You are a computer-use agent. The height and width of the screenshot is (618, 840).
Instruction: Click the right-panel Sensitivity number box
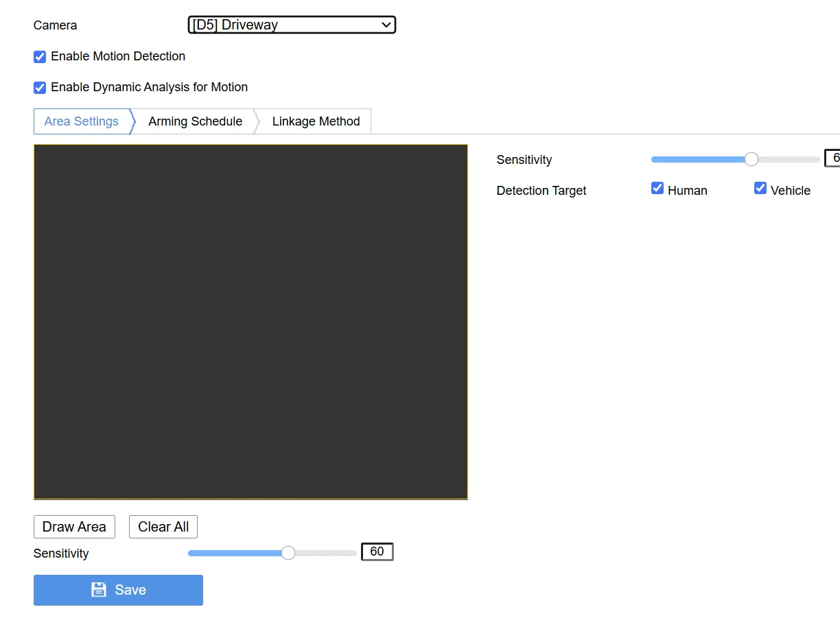coord(833,158)
